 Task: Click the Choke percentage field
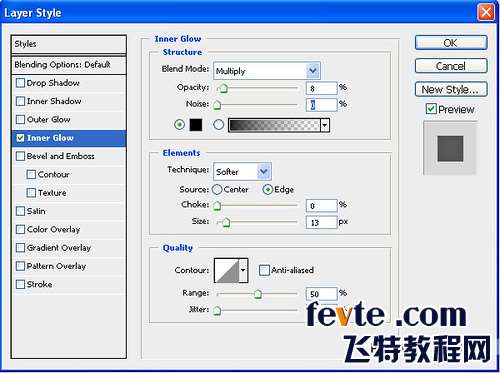click(x=322, y=206)
